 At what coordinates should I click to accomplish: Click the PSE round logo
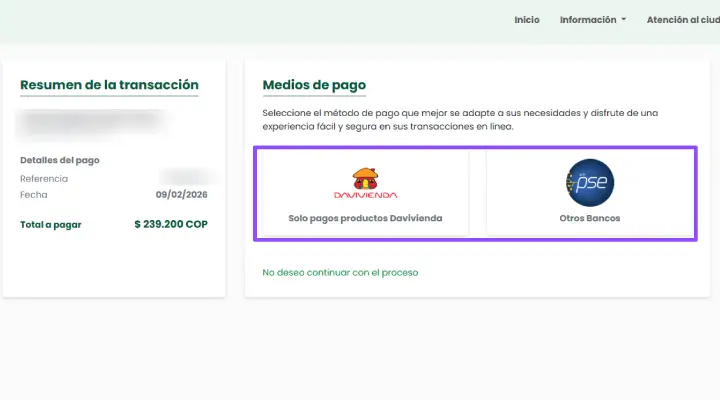[x=590, y=183]
